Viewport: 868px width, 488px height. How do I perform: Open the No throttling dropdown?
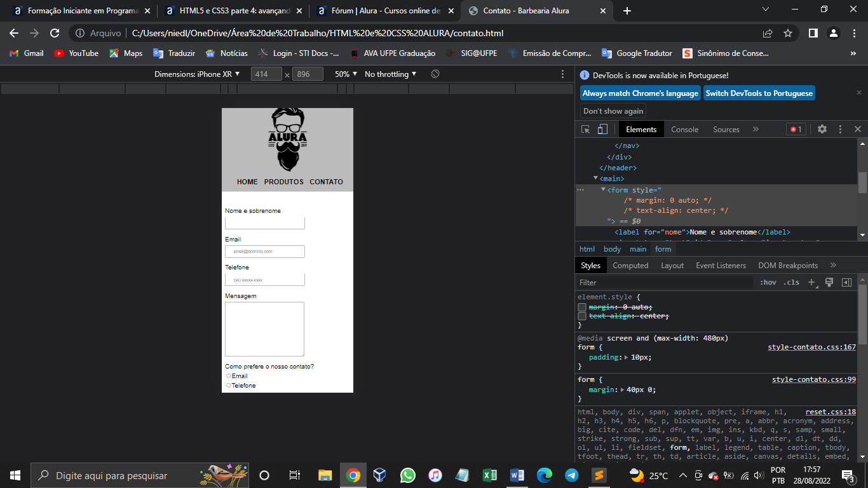(390, 74)
